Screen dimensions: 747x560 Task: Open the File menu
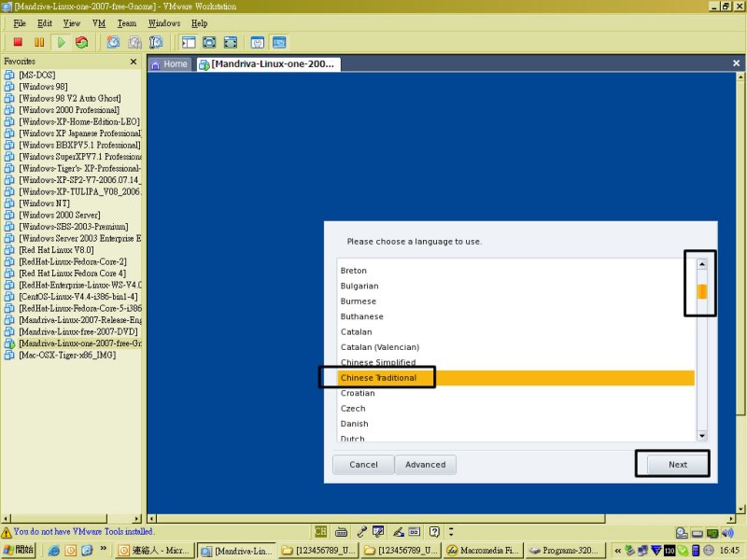[20, 23]
